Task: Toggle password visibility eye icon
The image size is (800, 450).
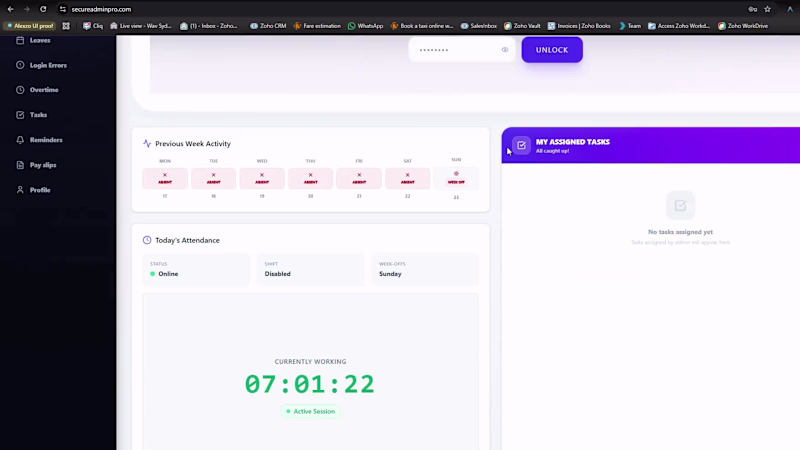Action: point(505,50)
